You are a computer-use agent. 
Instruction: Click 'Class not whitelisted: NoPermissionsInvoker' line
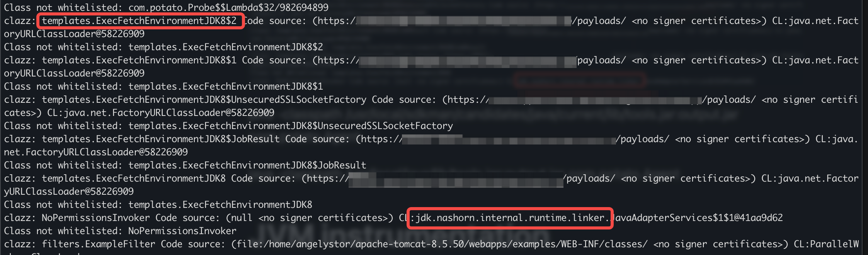tap(120, 231)
